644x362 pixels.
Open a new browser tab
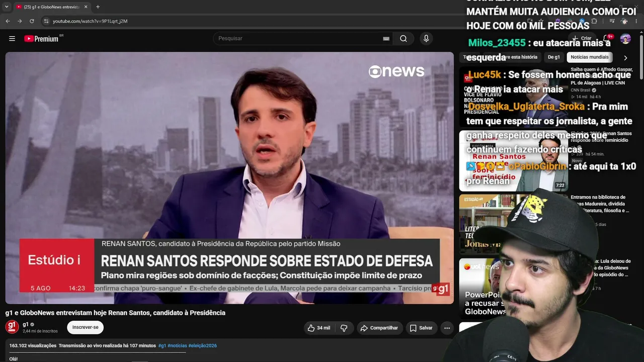click(98, 7)
